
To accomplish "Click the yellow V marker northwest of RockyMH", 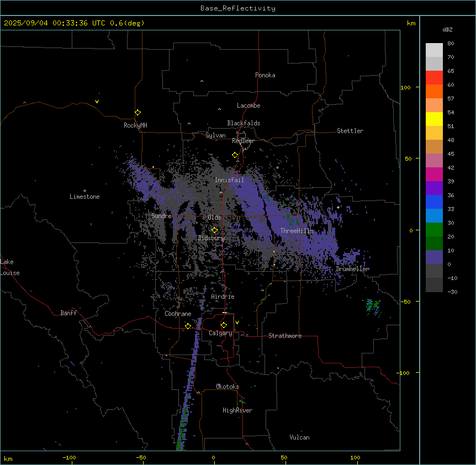I will [x=97, y=102].
